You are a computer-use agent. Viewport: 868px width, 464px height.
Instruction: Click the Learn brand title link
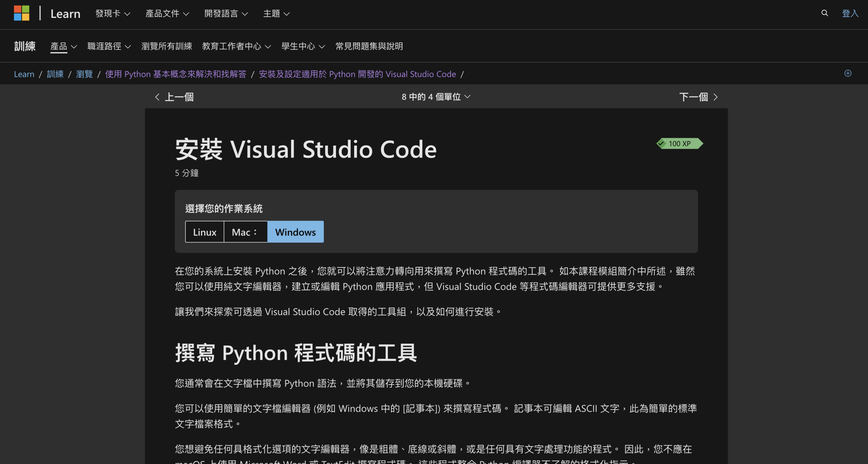(65, 14)
